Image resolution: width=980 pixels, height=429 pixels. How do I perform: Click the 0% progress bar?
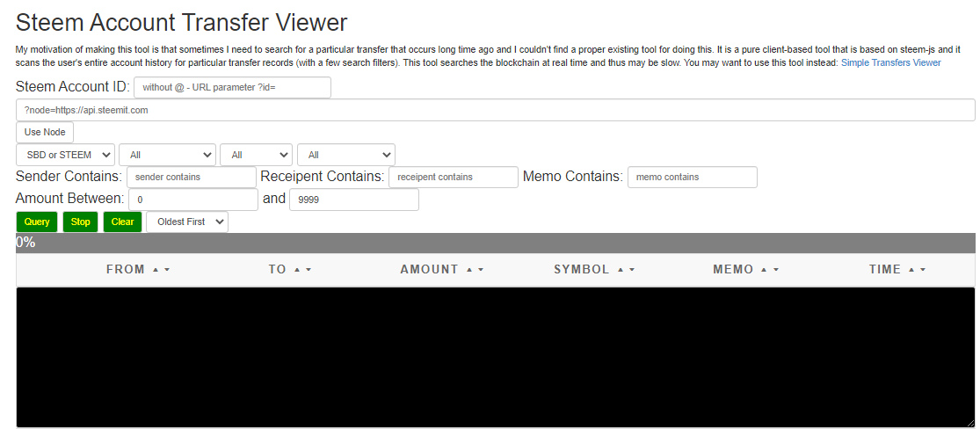coord(495,244)
